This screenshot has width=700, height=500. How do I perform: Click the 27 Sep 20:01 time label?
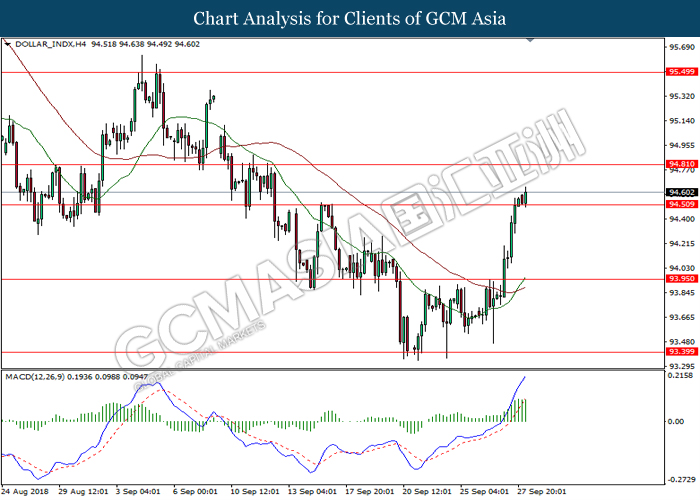pyautogui.click(x=542, y=492)
